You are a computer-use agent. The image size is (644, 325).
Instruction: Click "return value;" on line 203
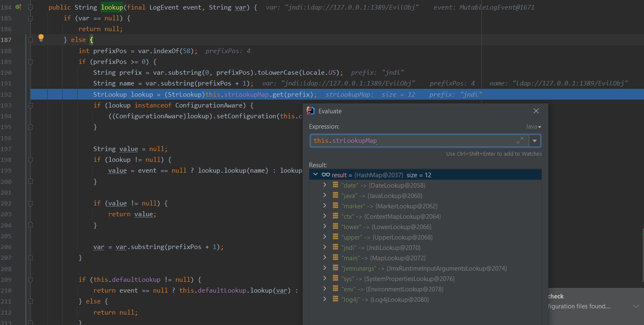pos(133,214)
